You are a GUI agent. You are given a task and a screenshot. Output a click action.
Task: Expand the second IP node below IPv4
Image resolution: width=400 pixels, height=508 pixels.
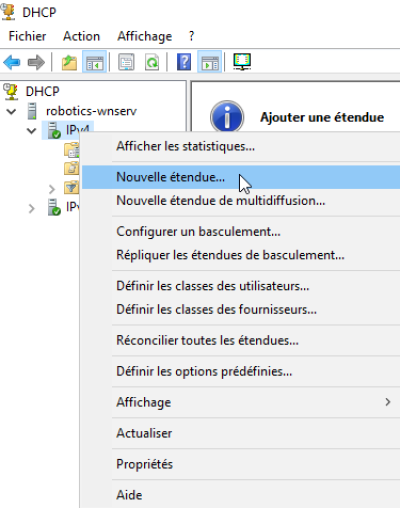pyautogui.click(x=32, y=209)
